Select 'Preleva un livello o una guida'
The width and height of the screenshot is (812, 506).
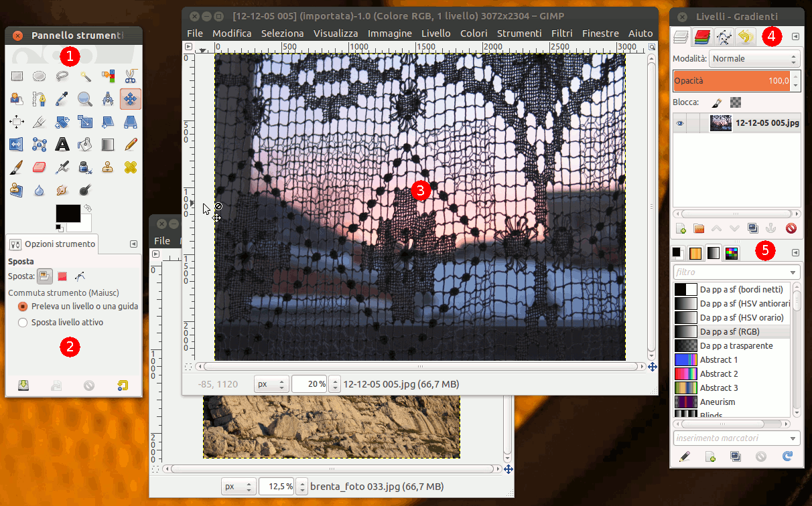click(23, 306)
